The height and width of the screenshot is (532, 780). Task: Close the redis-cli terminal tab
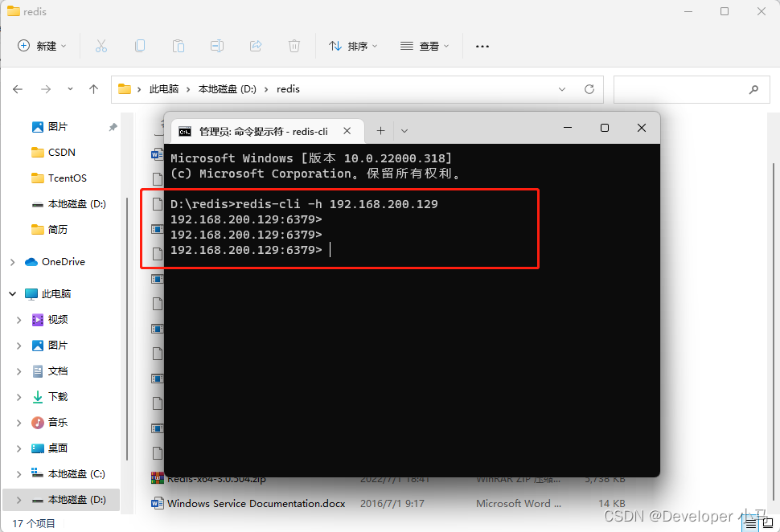pyautogui.click(x=347, y=131)
